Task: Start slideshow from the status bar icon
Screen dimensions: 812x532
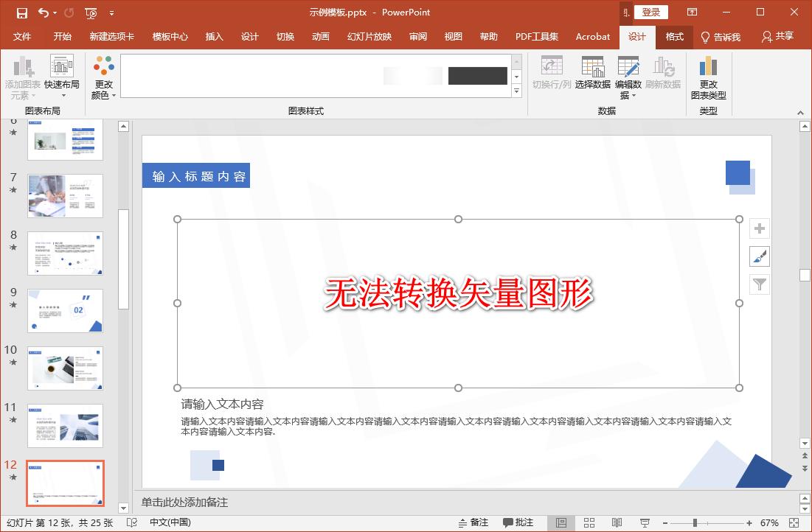Action: tap(643, 522)
